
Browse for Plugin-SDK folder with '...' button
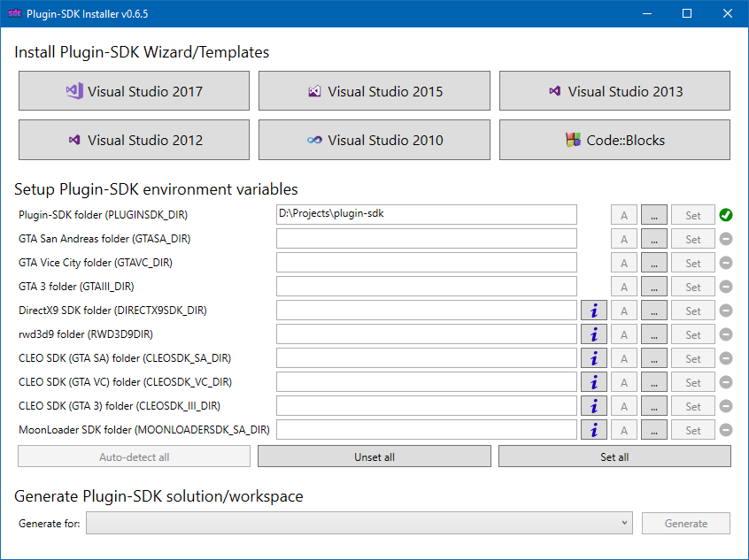click(x=654, y=215)
